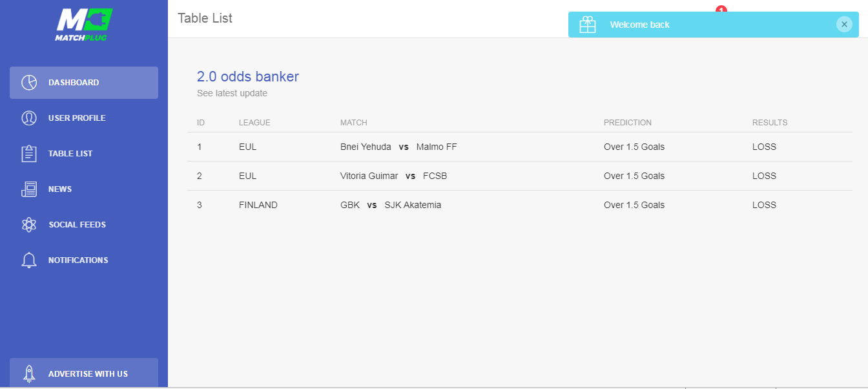Click the Notifications bell icon
This screenshot has height=389, width=868.
(x=29, y=260)
